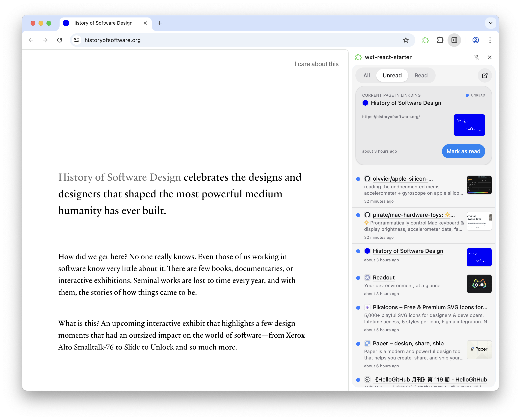Click the History of Software Design thumbnail
521x420 pixels.
tap(479, 257)
